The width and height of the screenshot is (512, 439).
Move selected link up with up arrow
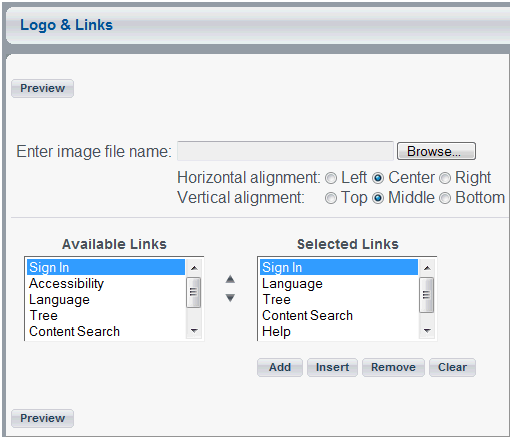[x=230, y=279]
